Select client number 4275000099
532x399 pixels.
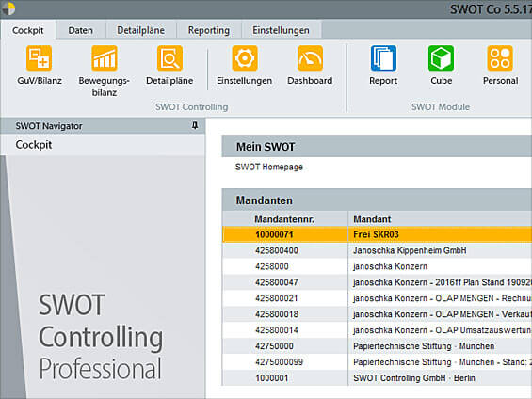coord(279,362)
